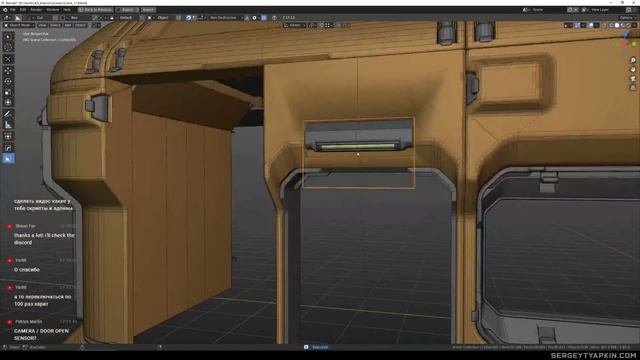
Task: Open the View menu in viewport header
Action: (x=42, y=25)
